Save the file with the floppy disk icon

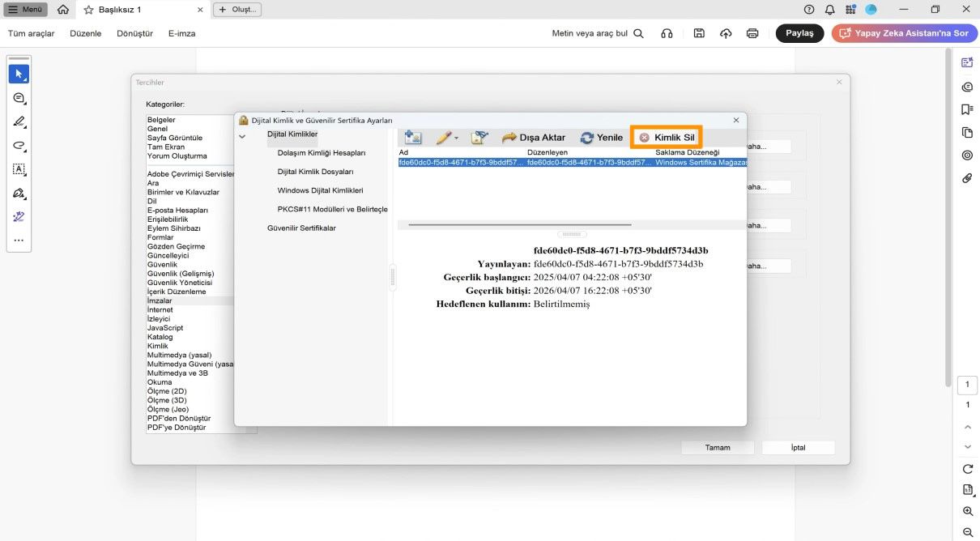pyautogui.click(x=699, y=33)
